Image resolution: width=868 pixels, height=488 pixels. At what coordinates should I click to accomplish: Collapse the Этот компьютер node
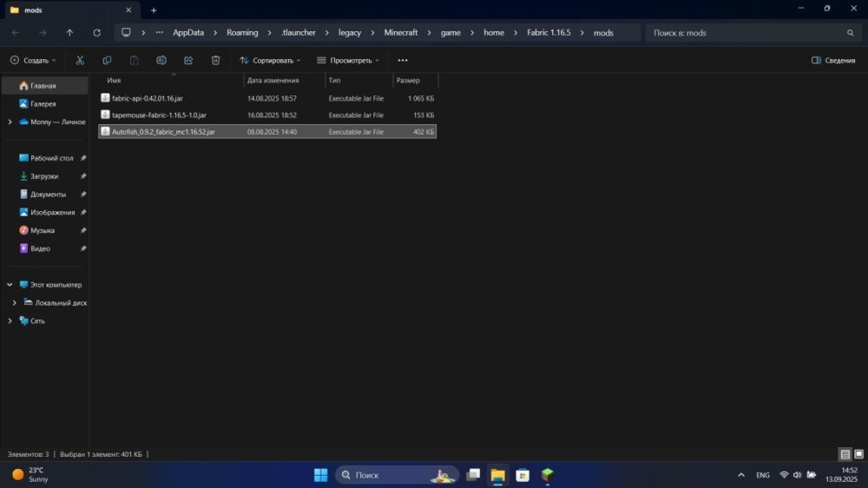pyautogui.click(x=10, y=285)
